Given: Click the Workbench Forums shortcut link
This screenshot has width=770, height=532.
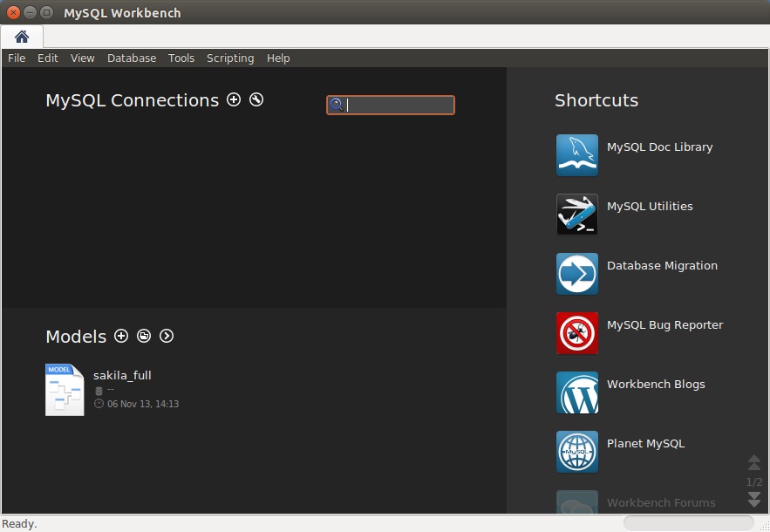Looking at the screenshot, I should coord(660,503).
